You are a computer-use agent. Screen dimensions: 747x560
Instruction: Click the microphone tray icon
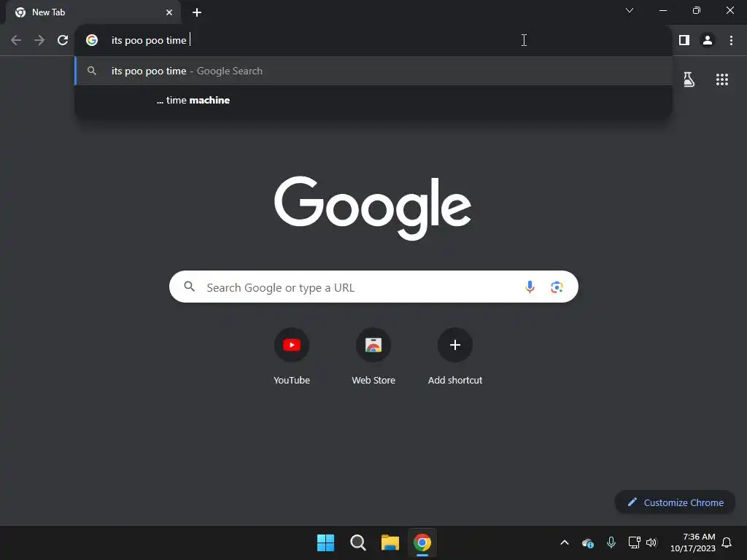point(611,542)
